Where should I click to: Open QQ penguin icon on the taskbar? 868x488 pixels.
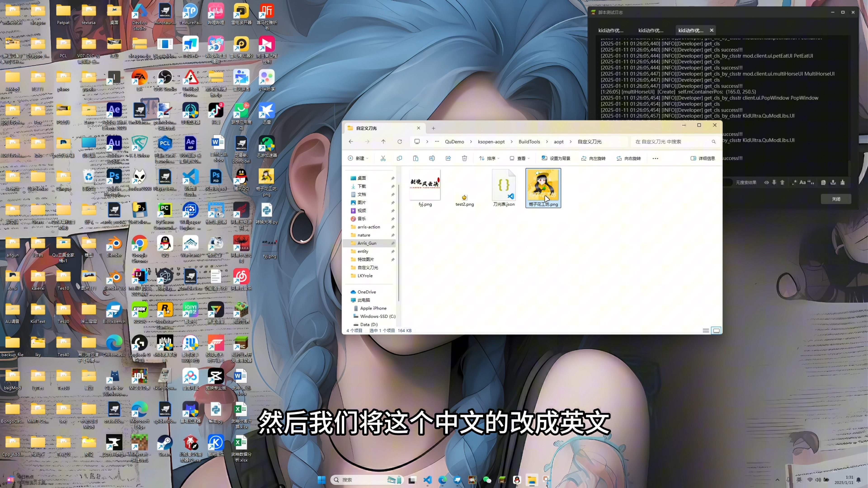pos(517,480)
